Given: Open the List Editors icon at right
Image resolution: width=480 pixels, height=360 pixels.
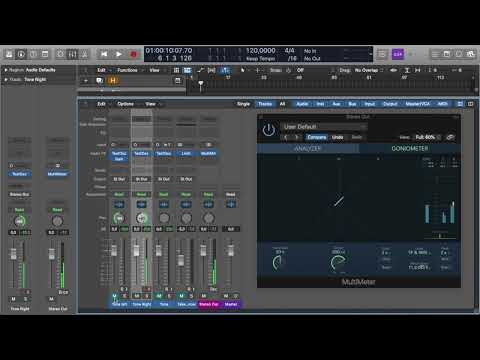Looking at the screenshot, I should (x=435, y=54).
